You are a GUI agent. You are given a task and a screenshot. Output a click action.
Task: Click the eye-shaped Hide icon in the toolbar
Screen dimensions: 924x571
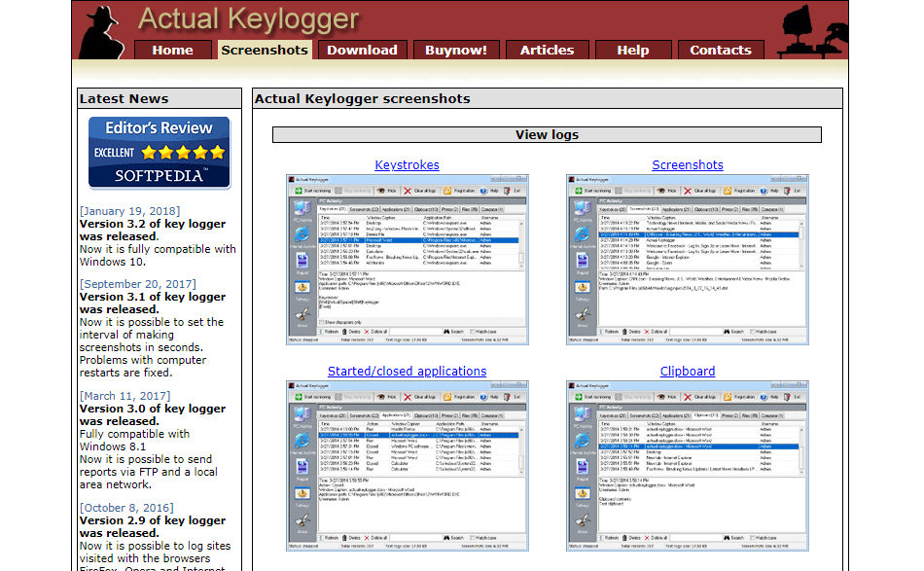coord(380,190)
